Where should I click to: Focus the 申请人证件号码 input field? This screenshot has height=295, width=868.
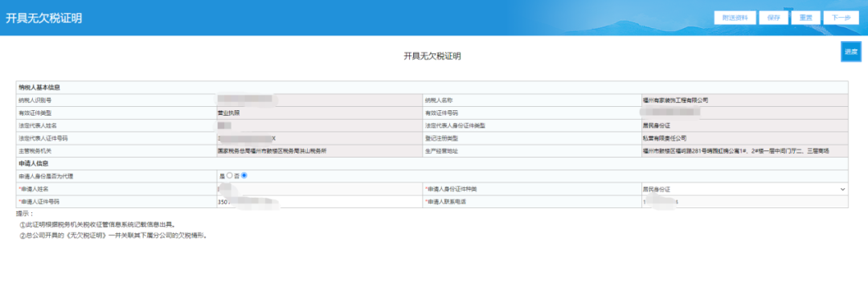pos(319,202)
